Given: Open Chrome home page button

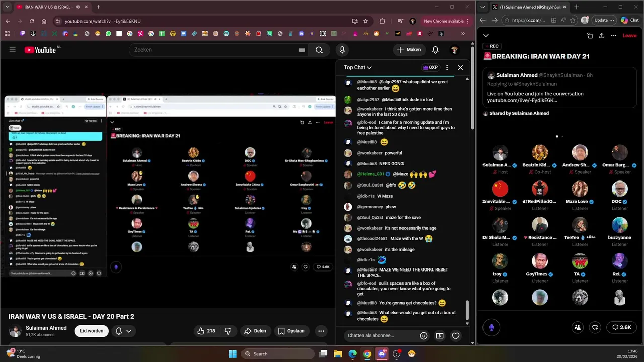Looking at the screenshot, I should (44, 21).
